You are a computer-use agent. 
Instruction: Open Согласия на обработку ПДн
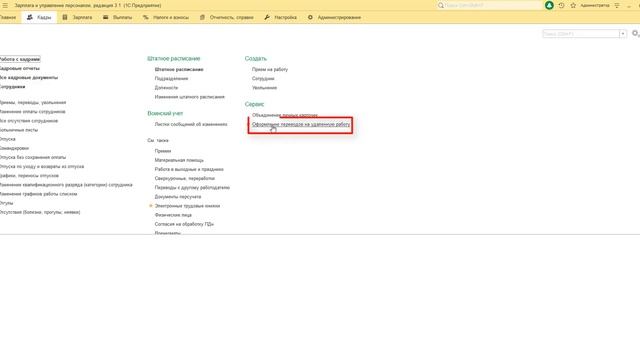(184, 224)
